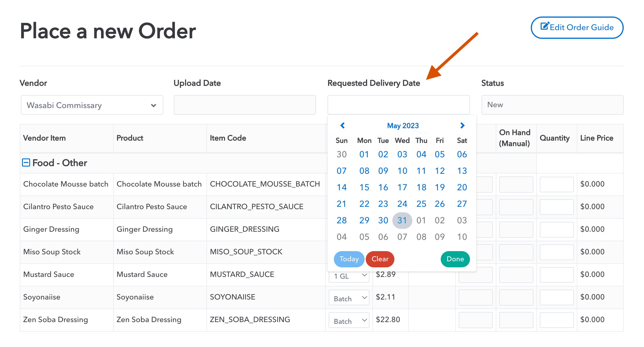Click the On Hand input for Ginger Dressing
644x347 pixels.
click(x=516, y=229)
